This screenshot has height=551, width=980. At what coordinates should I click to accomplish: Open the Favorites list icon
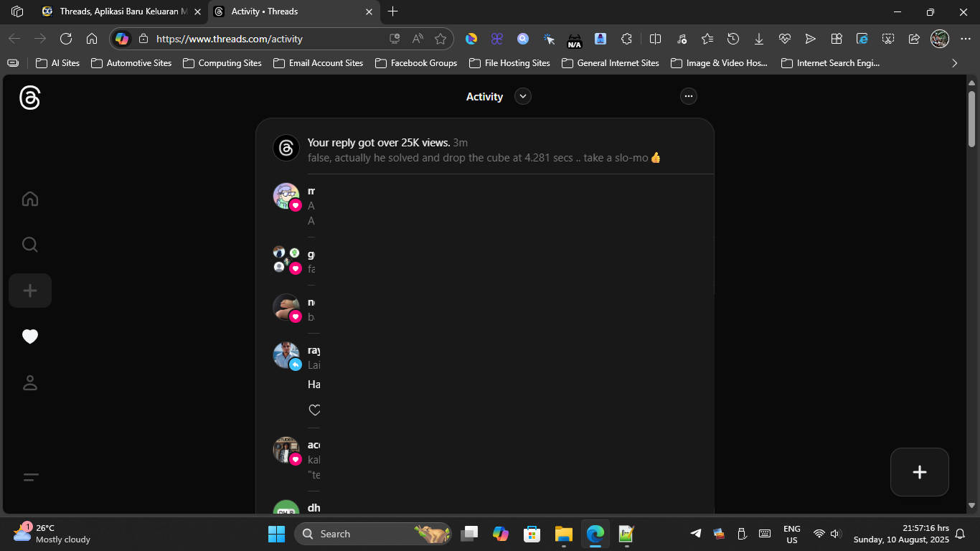pos(707,39)
